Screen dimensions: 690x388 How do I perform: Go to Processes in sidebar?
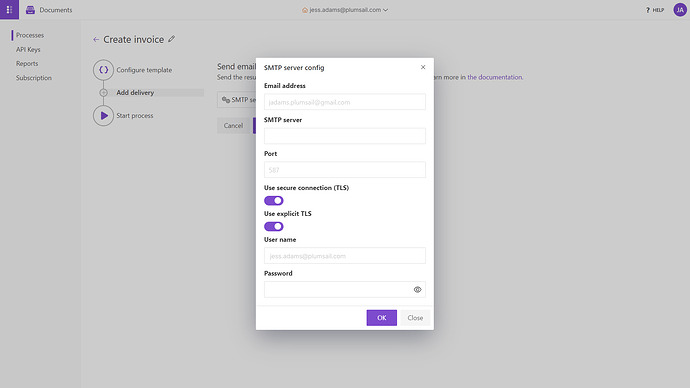tap(30, 35)
